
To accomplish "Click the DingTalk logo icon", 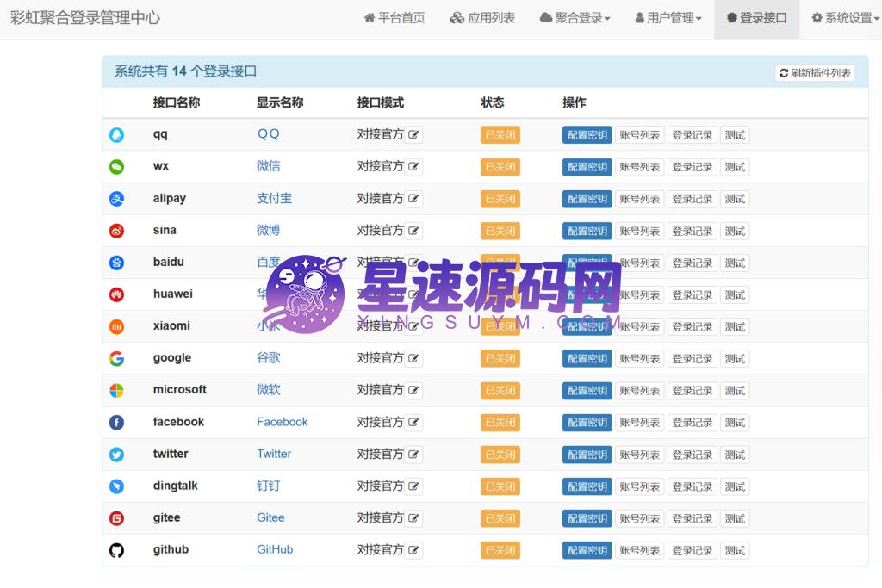I will pos(116,486).
